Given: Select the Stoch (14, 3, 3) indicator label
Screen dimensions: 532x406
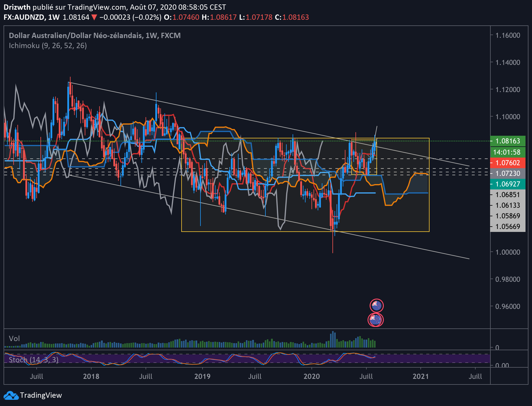Looking at the screenshot, I should [x=34, y=360].
